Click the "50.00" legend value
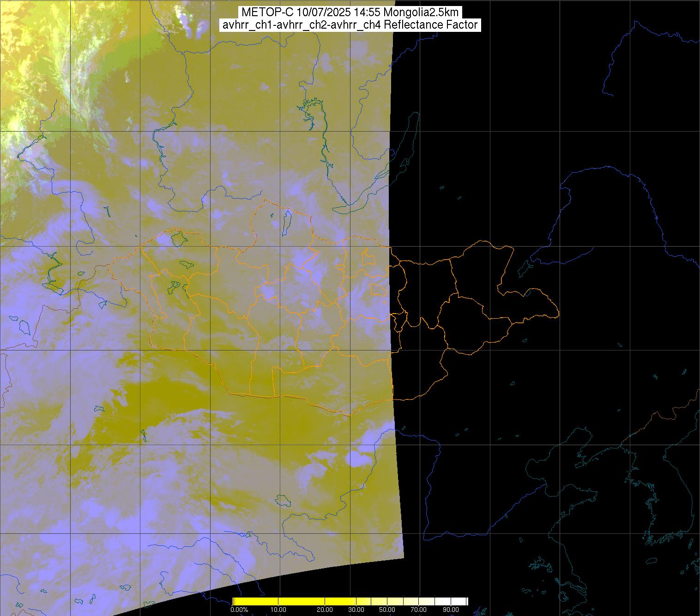700x616 pixels. pyautogui.click(x=387, y=610)
